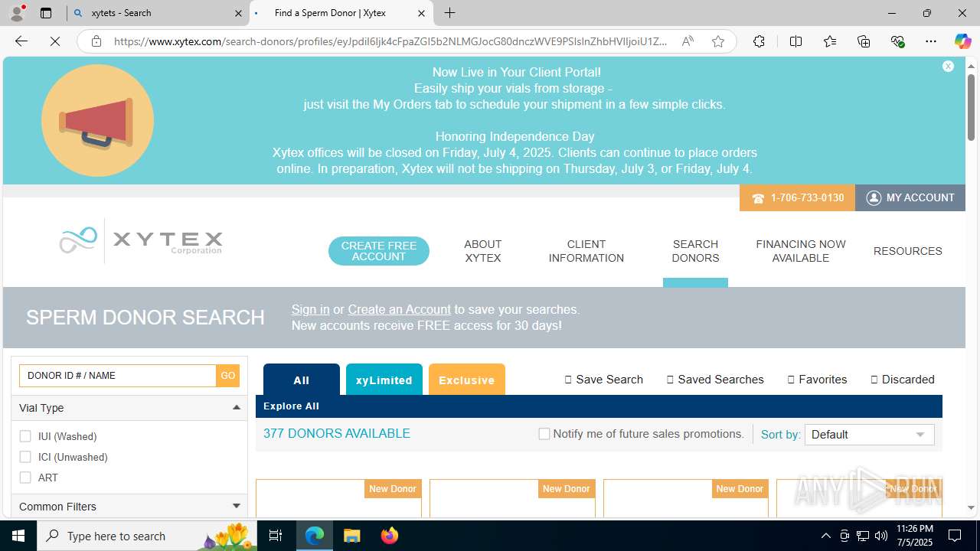Open Favorites donors list
This screenshot has width=980, height=551.
click(x=817, y=380)
